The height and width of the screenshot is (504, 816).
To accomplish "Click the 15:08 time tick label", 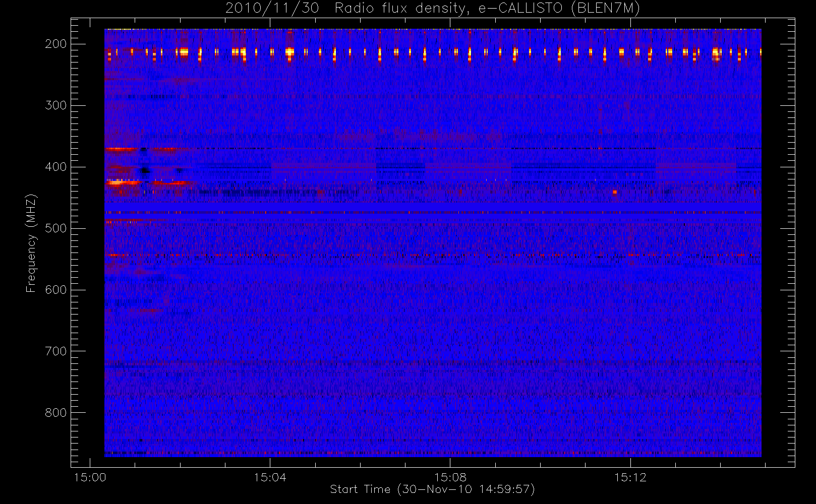I will click(450, 477).
